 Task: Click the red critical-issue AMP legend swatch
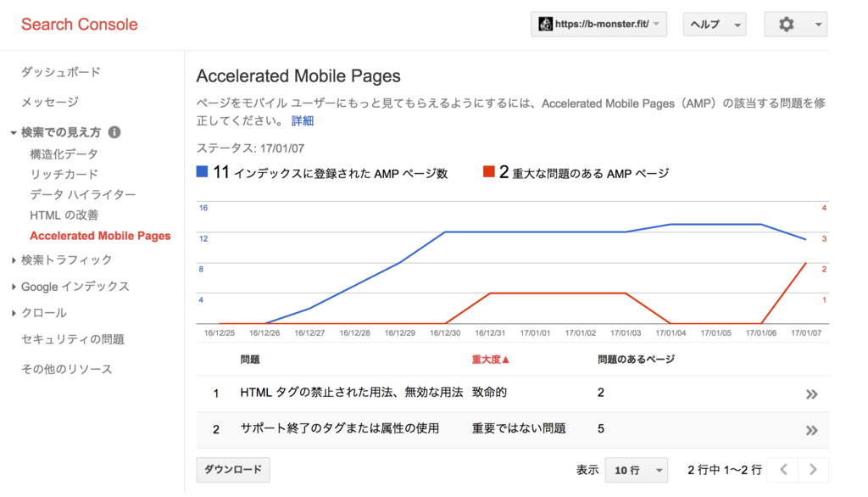tap(488, 172)
